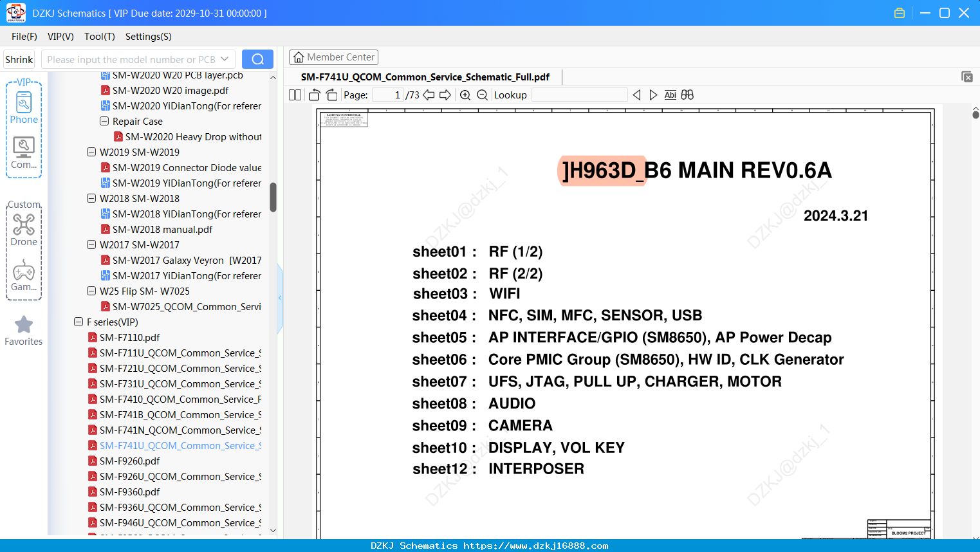980x552 pixels.
Task: Open Member Center
Action: click(x=333, y=57)
